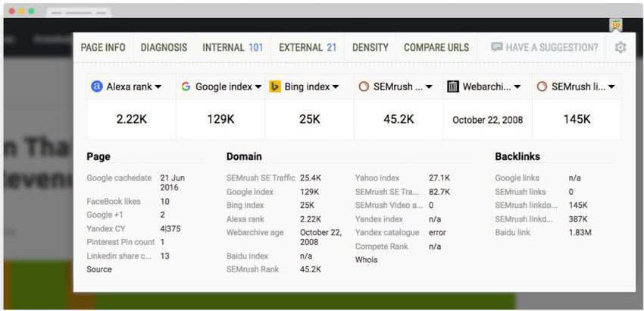Click the Whois link
Viewport: 644px width, 311px height.
[x=366, y=259]
